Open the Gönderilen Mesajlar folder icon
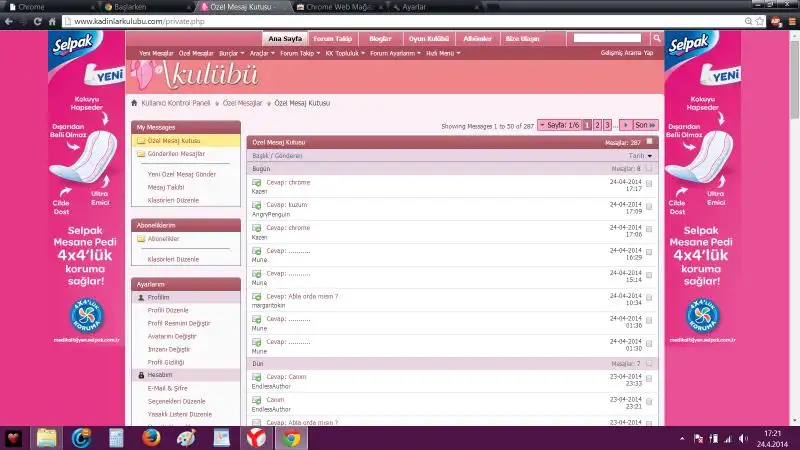 (141, 154)
